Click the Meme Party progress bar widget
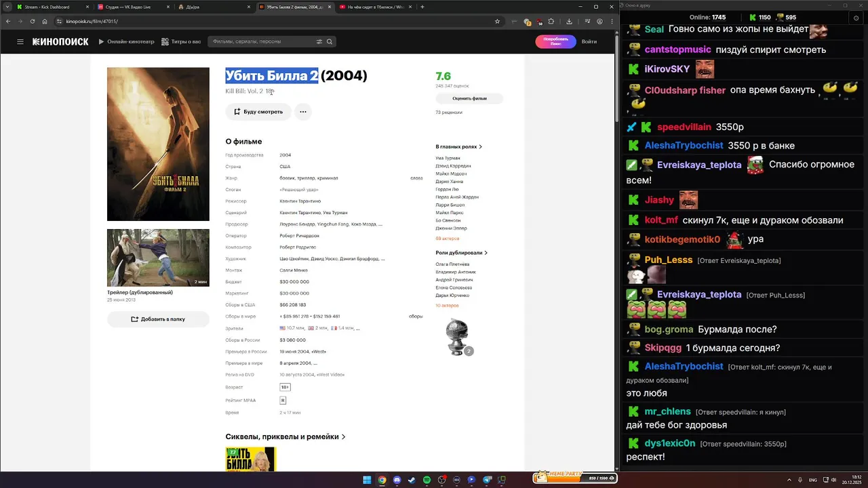Screen dimensions: 868x488 click(x=574, y=478)
